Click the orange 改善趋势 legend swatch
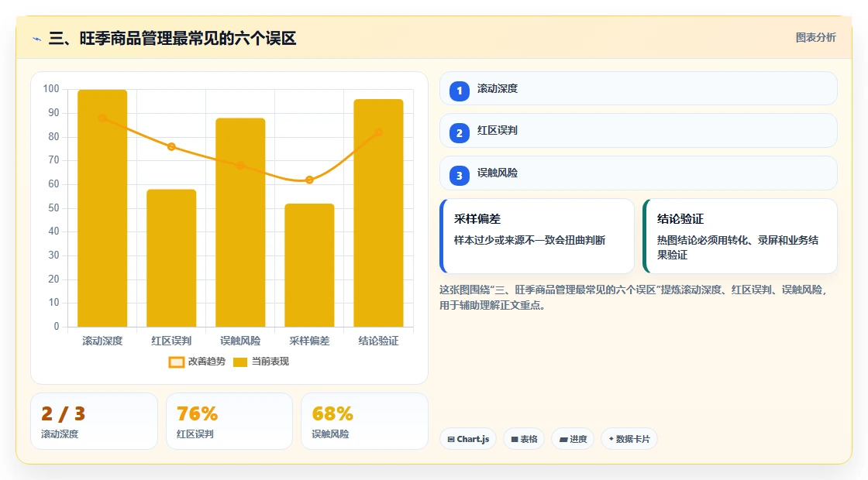 176,362
